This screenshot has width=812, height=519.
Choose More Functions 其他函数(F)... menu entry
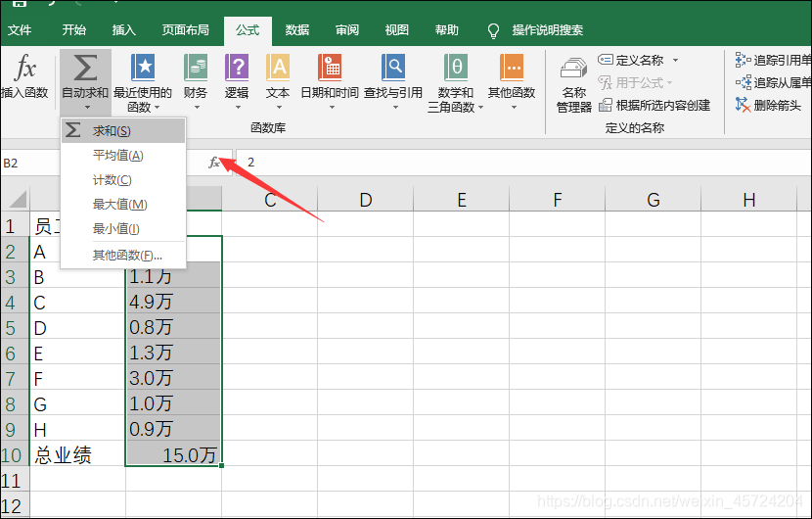(x=123, y=255)
